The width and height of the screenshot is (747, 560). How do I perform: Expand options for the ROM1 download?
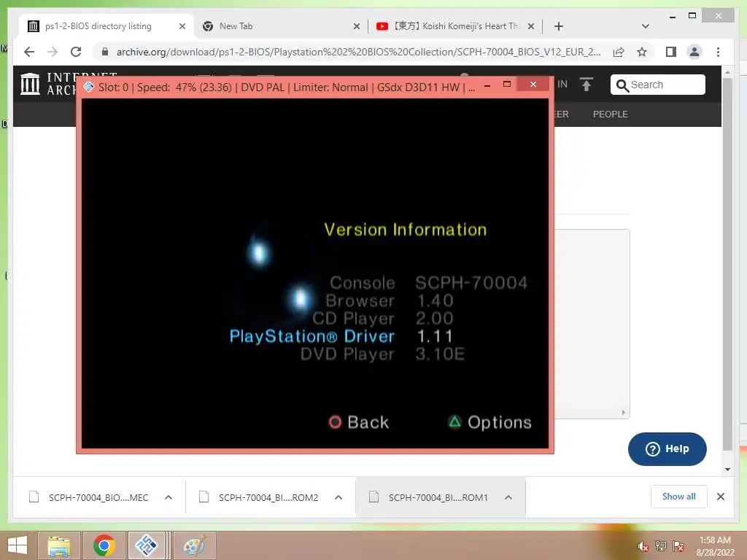[x=508, y=497]
